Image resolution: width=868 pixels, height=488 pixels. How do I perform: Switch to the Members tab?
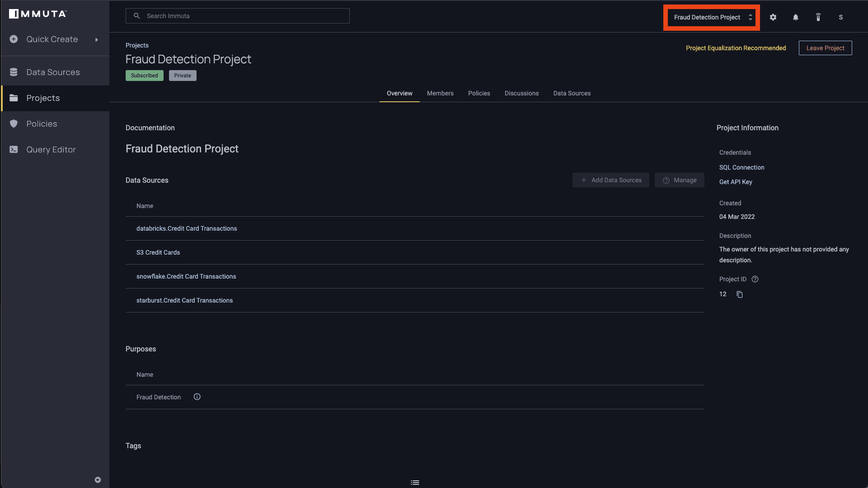click(440, 93)
